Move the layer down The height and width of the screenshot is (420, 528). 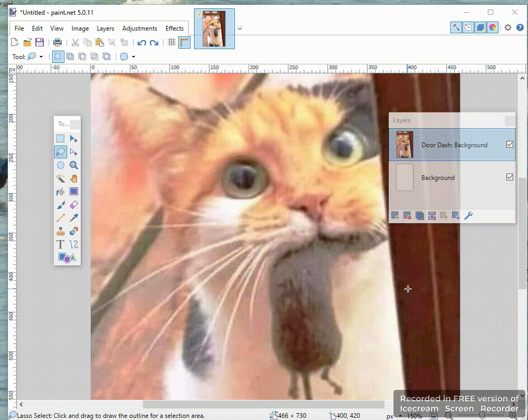coord(456,216)
